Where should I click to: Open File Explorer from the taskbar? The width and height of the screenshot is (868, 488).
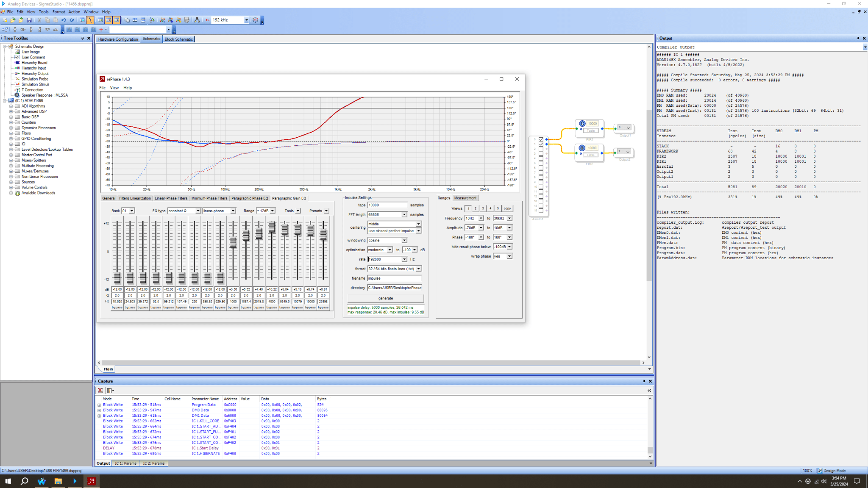click(58, 481)
